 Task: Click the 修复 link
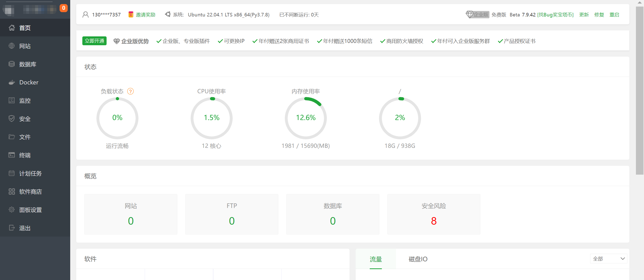coord(599,15)
